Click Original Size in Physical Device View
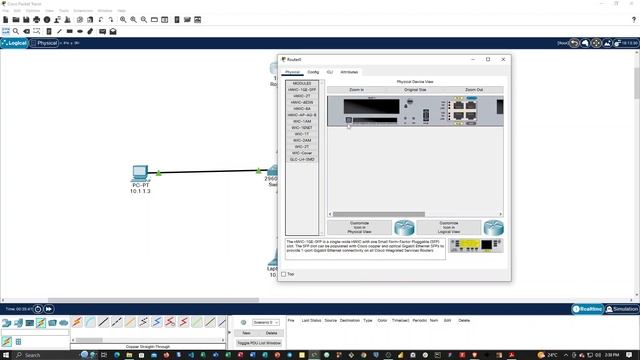Image resolution: width=640 pixels, height=360 pixels. tap(415, 89)
